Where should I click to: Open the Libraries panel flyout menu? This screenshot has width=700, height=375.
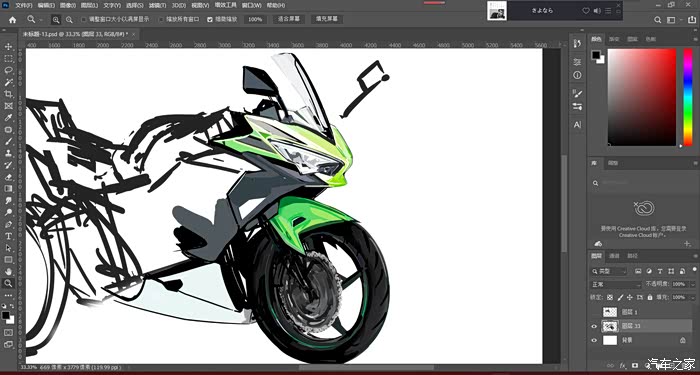[695, 164]
